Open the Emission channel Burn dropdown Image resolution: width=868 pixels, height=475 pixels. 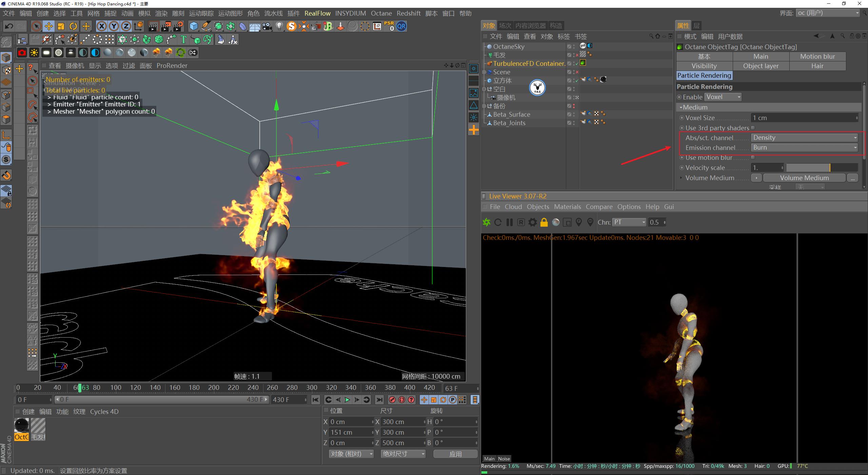click(804, 147)
